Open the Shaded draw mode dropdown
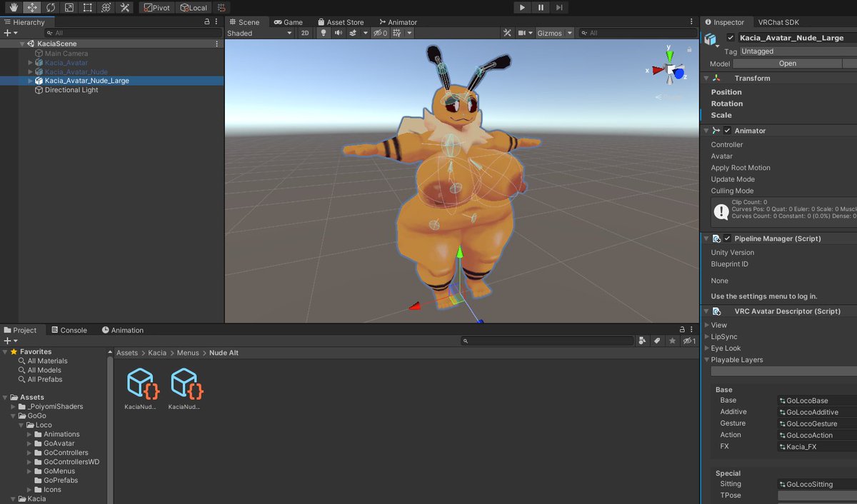The height and width of the screenshot is (504, 857). 260,33
